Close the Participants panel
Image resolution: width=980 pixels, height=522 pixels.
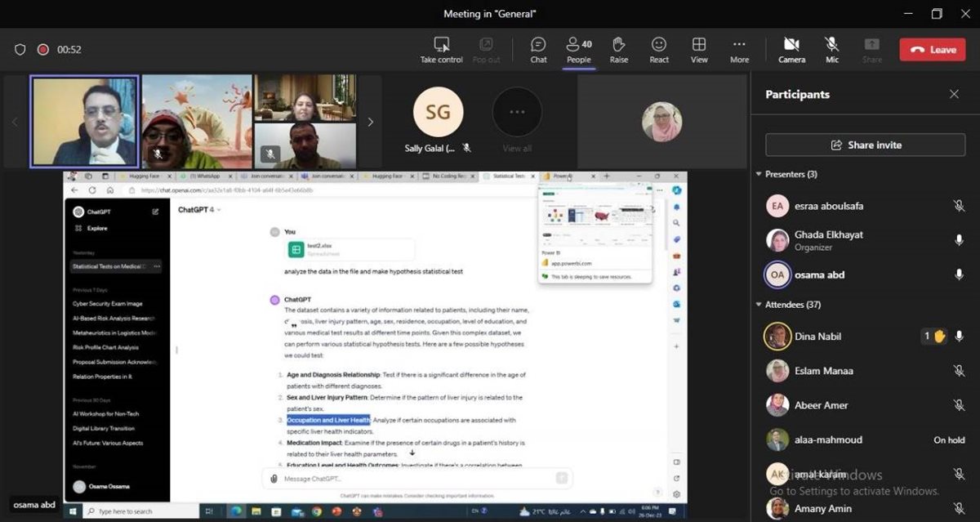954,95
